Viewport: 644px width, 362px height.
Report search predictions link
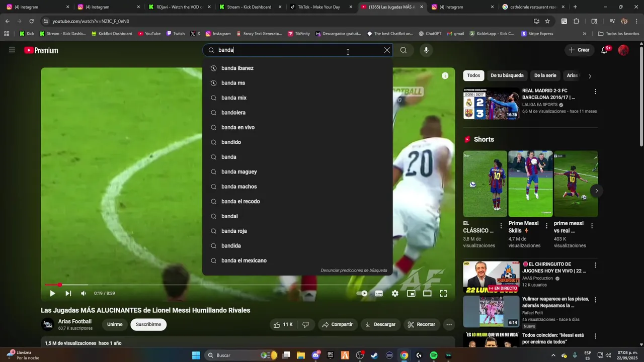(x=354, y=270)
